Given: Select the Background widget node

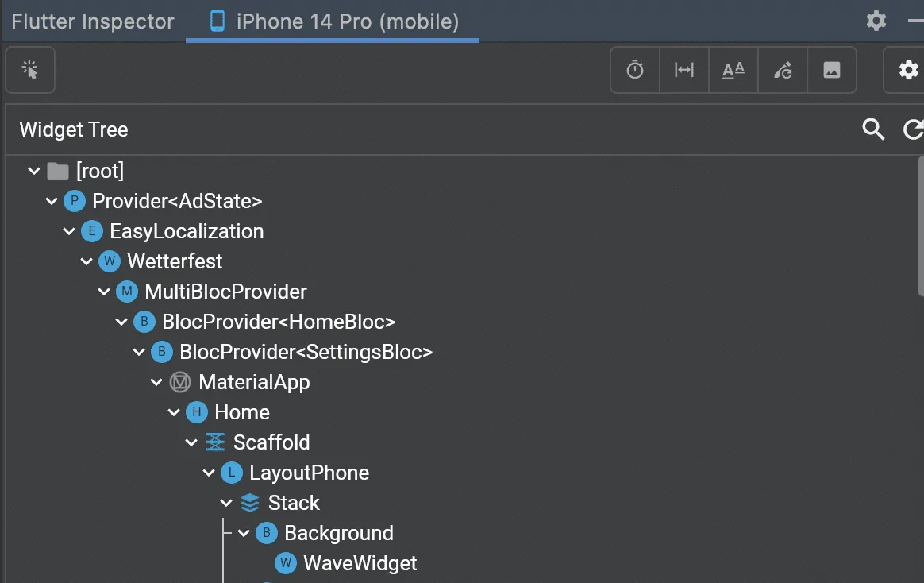Looking at the screenshot, I should (340, 533).
